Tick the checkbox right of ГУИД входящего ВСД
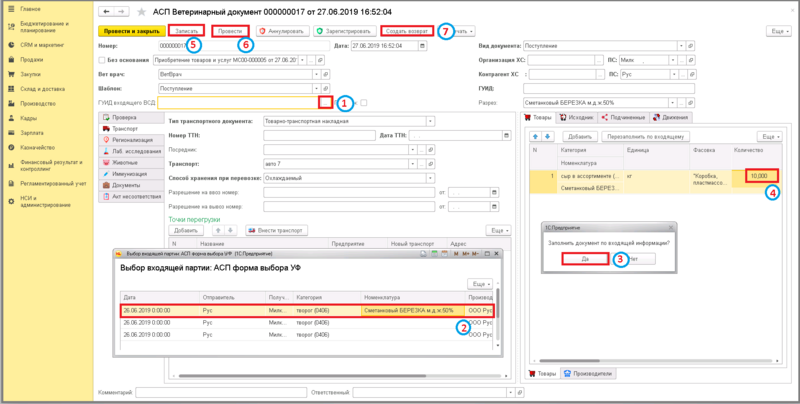The image size is (800, 404). coord(365,102)
